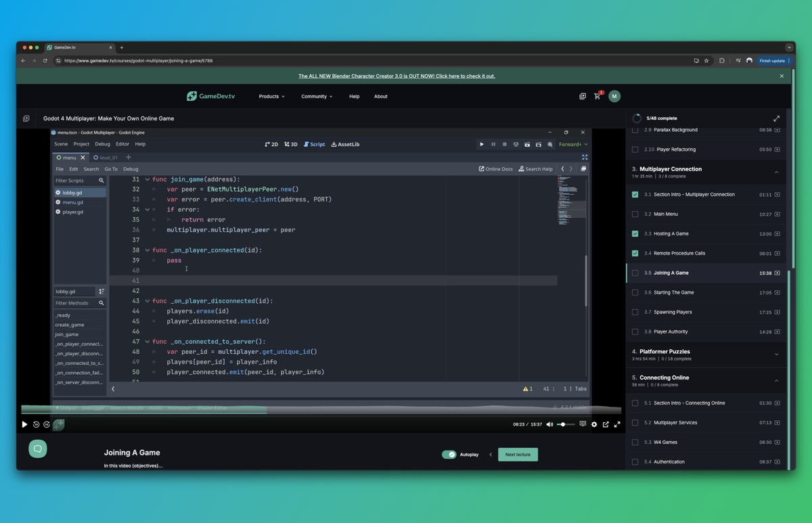Check the 3.7 Spawning Players checkbox
Screen dimensions: 812x523
[x=635, y=313]
